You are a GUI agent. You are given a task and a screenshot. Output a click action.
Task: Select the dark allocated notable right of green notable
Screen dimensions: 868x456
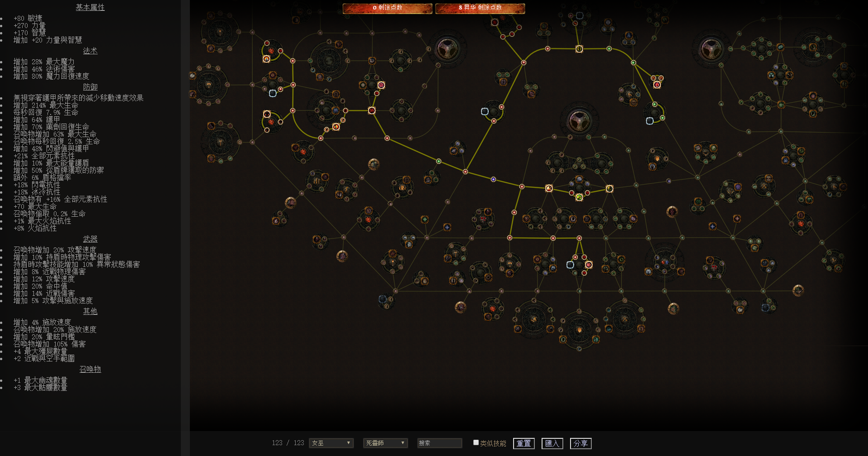609,188
